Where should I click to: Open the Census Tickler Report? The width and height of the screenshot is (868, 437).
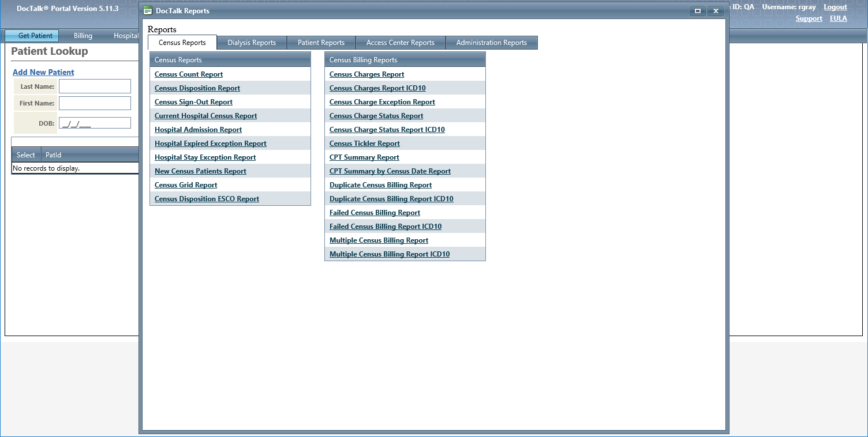click(x=364, y=144)
